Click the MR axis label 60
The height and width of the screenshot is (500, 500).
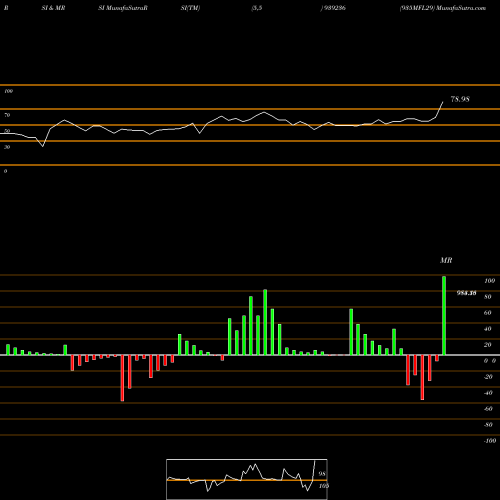click(x=488, y=313)
